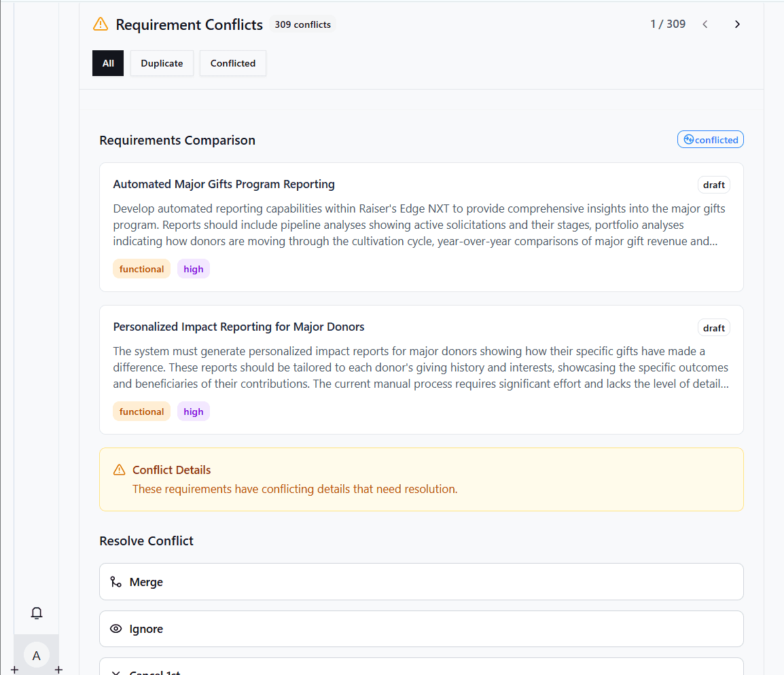Click the high tag on Personalized Impact card

(194, 412)
